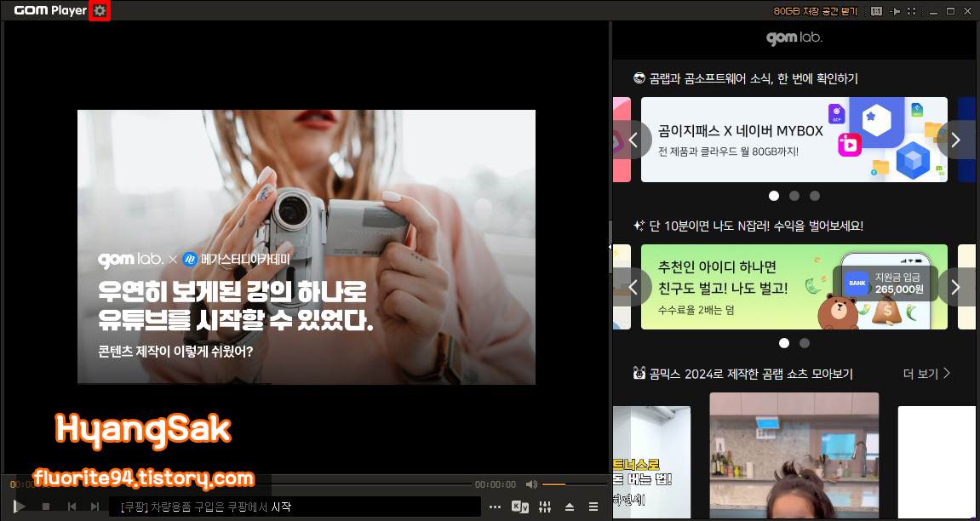Open the three-dots more options button
980x521 pixels.
(495, 507)
